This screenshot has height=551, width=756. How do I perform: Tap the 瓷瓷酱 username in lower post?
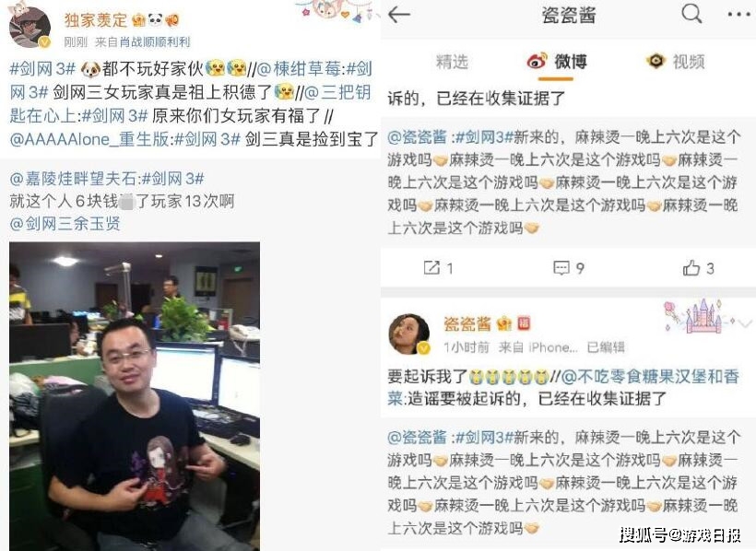[x=467, y=324]
